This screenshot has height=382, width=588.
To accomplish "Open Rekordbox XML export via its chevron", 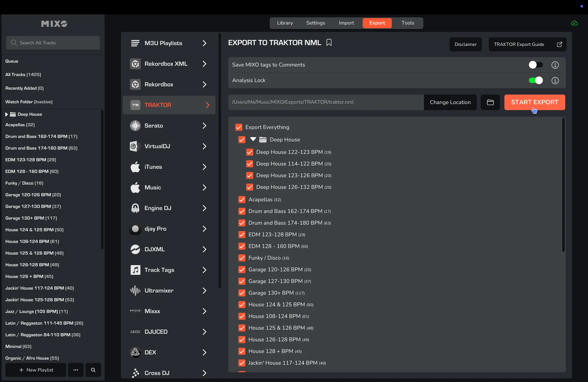I will tap(204, 64).
